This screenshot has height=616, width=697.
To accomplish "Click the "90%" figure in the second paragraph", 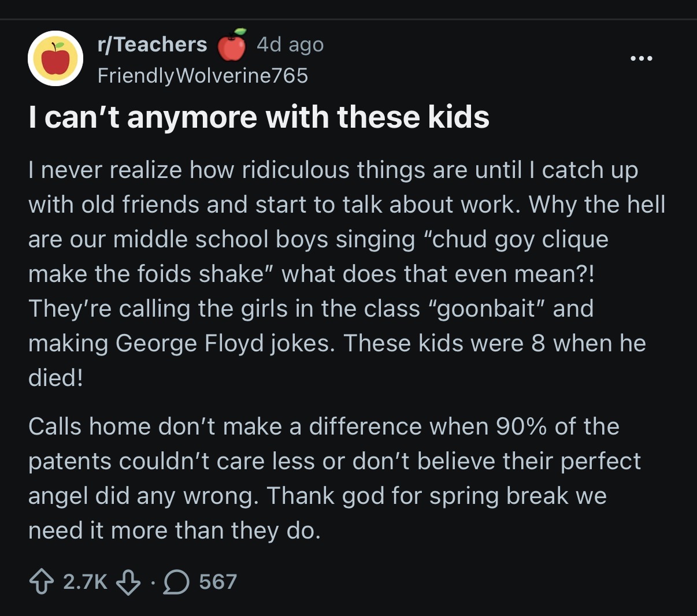I will click(521, 426).
